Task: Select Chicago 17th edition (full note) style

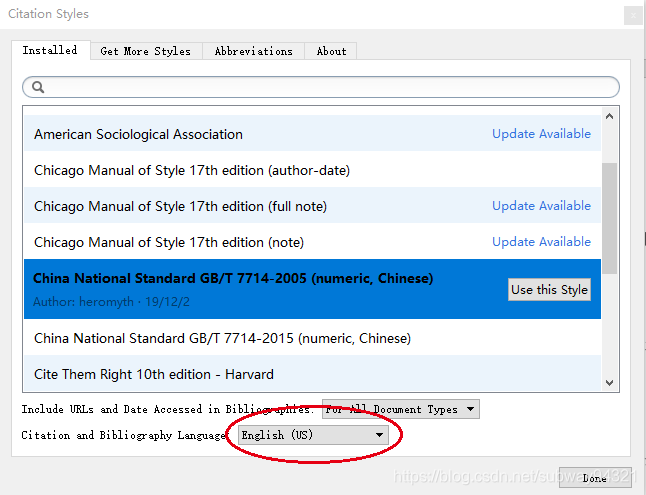Action: (312, 206)
